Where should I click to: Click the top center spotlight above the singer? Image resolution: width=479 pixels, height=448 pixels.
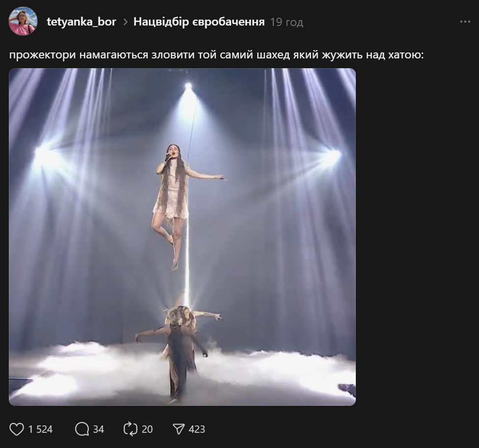click(x=188, y=87)
